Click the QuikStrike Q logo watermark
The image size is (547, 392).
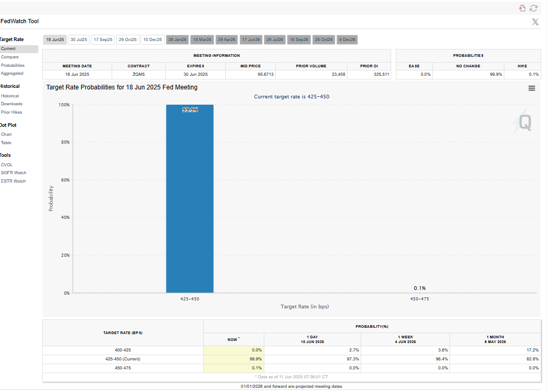[x=524, y=123]
